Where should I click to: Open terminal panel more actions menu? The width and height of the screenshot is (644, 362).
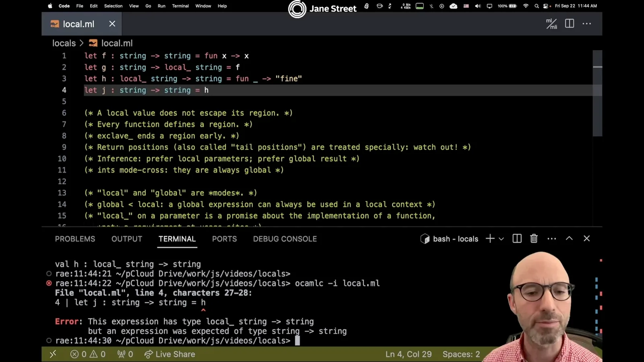(x=552, y=239)
